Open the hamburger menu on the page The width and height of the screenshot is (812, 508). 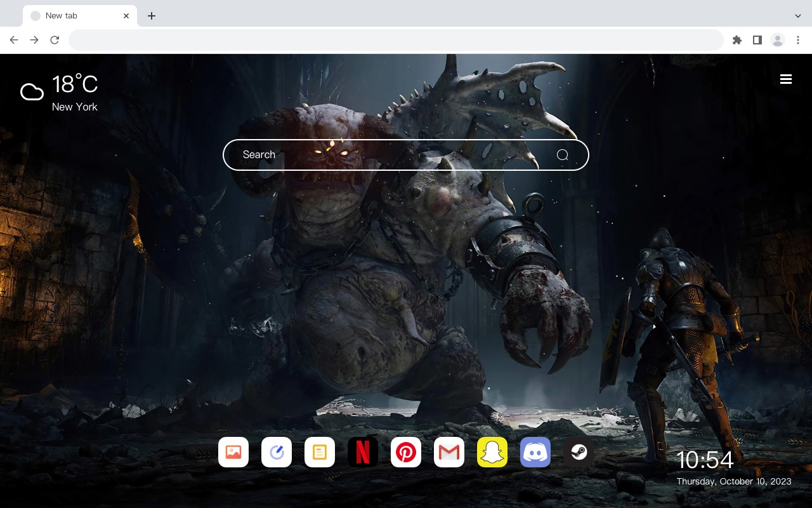coord(786,79)
